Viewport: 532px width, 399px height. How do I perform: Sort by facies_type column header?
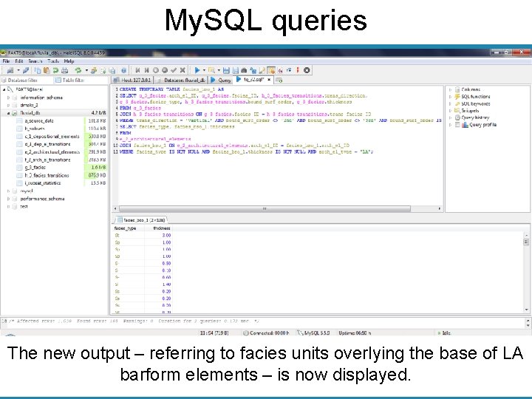(x=129, y=228)
